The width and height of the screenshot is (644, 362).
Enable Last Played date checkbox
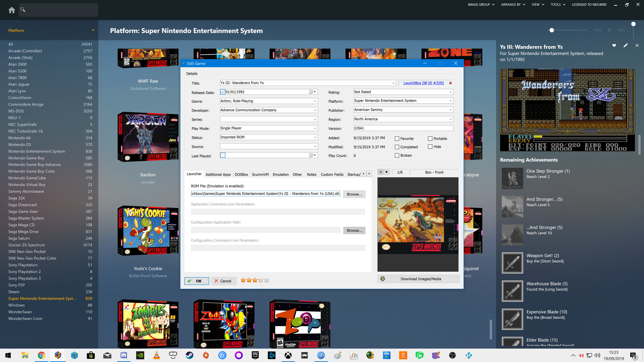[x=223, y=155]
